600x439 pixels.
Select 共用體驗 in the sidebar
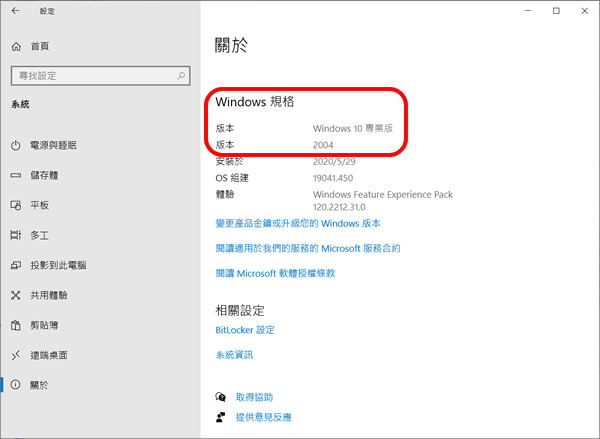click(49, 295)
